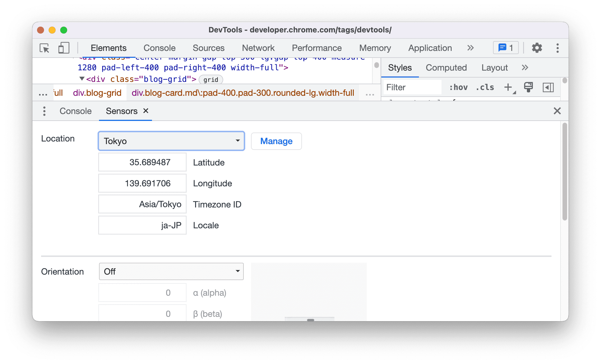Viewport: 601px width, 364px height.
Task: Expand the Orientation dropdown menu
Action: (x=171, y=271)
